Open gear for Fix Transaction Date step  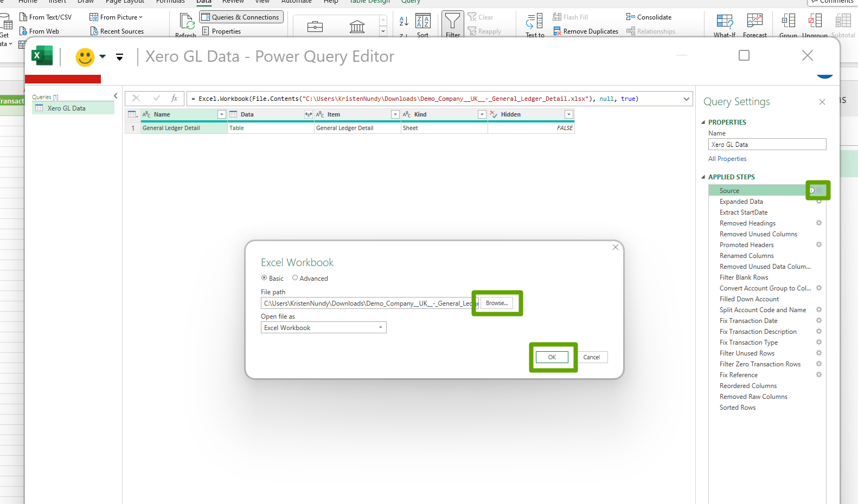[x=819, y=320]
